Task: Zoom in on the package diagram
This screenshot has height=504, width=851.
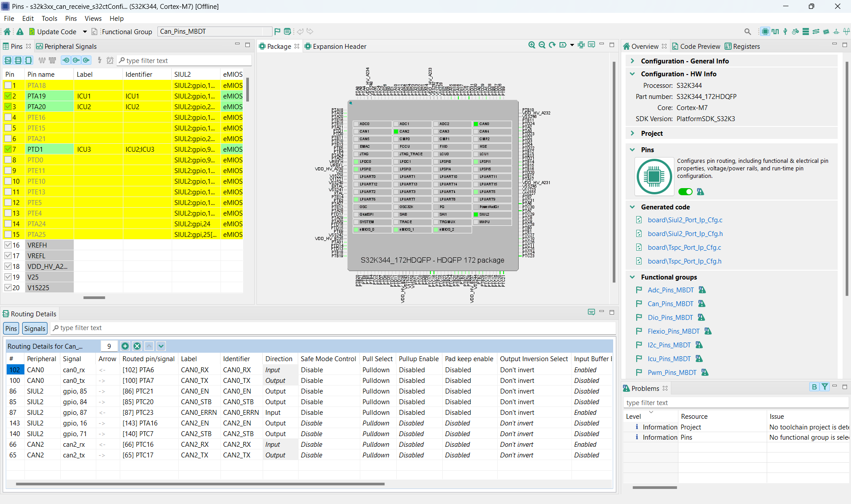Action: (531, 45)
